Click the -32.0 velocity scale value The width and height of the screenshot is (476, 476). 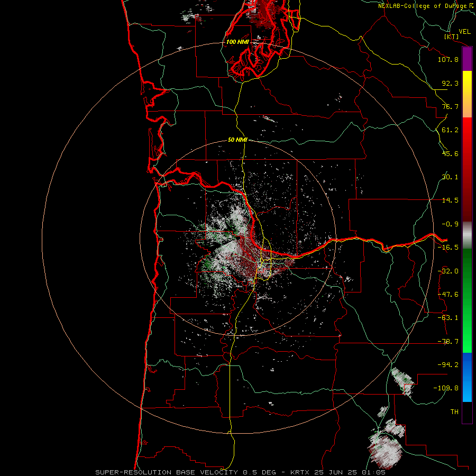click(448, 271)
